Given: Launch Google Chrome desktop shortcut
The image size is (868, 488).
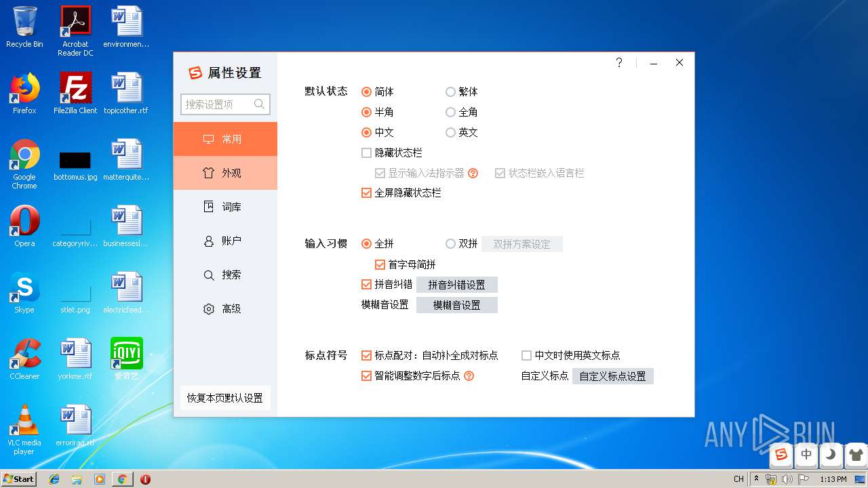Looking at the screenshot, I should [24, 164].
